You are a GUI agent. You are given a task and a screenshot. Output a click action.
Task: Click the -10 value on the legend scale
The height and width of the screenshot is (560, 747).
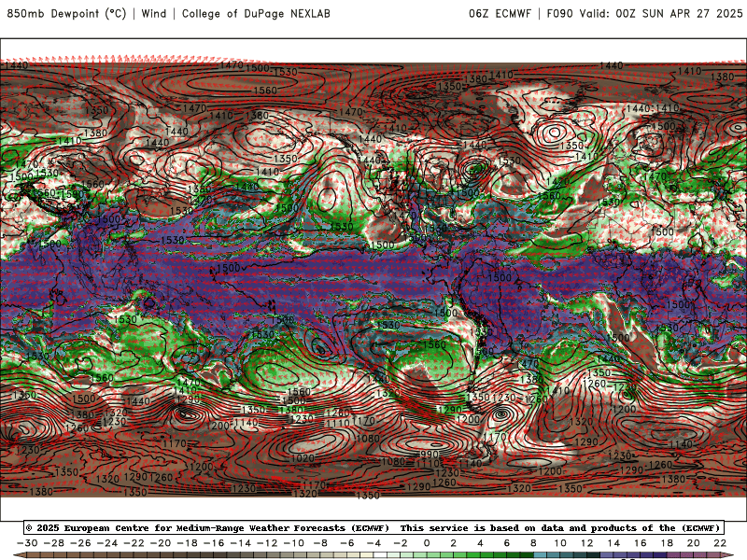click(294, 543)
